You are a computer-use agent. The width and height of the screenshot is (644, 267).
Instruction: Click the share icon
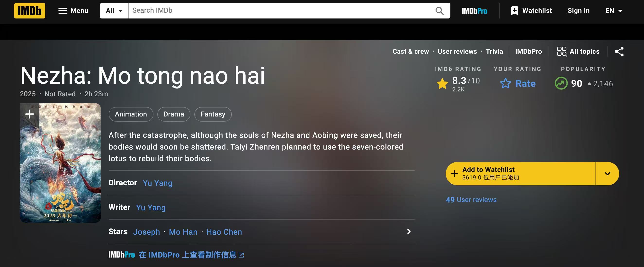(619, 52)
